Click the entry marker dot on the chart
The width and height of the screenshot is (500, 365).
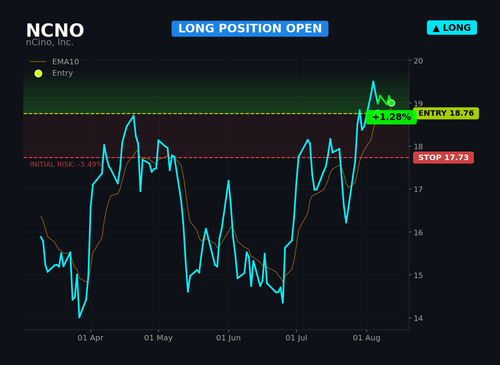(391, 103)
